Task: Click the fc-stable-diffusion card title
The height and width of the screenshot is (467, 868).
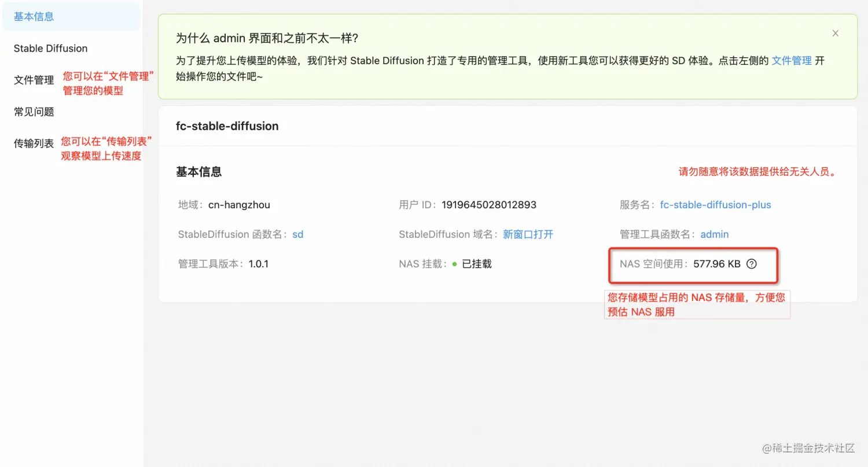Action: (227, 126)
